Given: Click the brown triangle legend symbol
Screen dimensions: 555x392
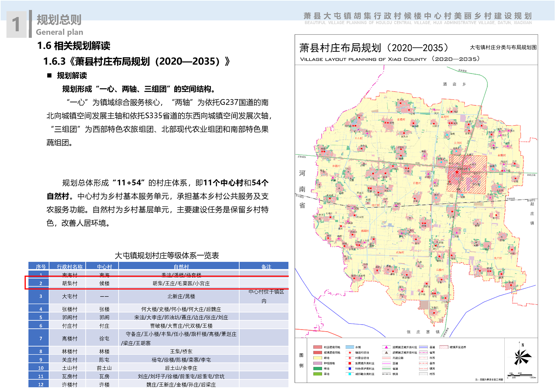Looking at the screenshot, I should 386,353.
